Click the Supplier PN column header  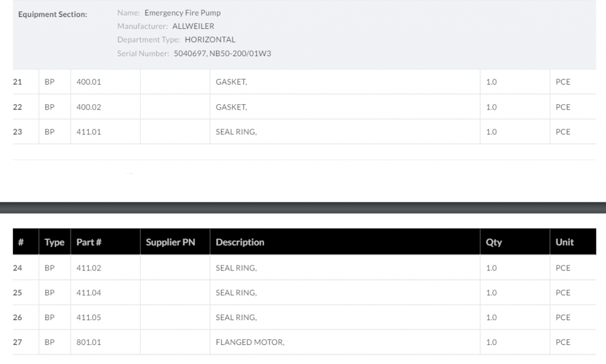coord(170,242)
